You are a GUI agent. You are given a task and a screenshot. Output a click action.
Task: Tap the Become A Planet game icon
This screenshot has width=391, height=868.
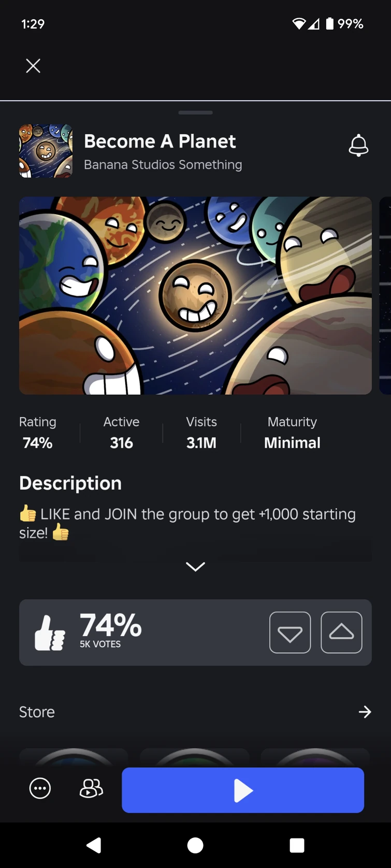coord(46,151)
